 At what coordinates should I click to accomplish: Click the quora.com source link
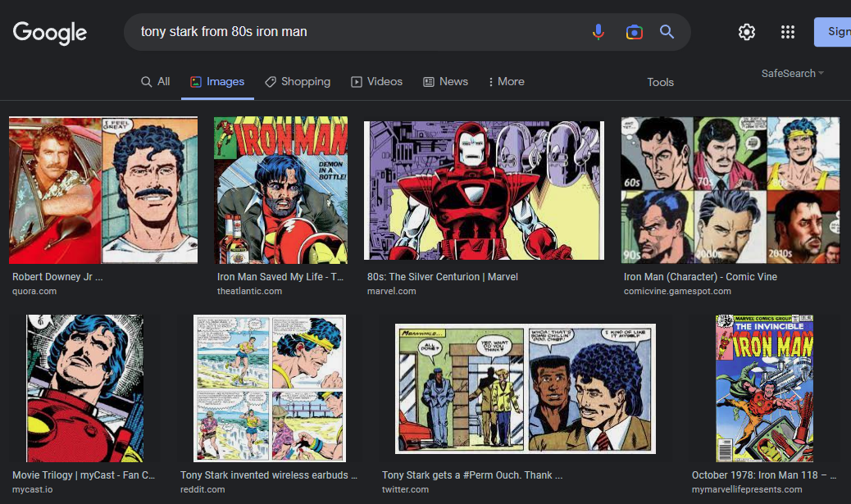click(34, 291)
